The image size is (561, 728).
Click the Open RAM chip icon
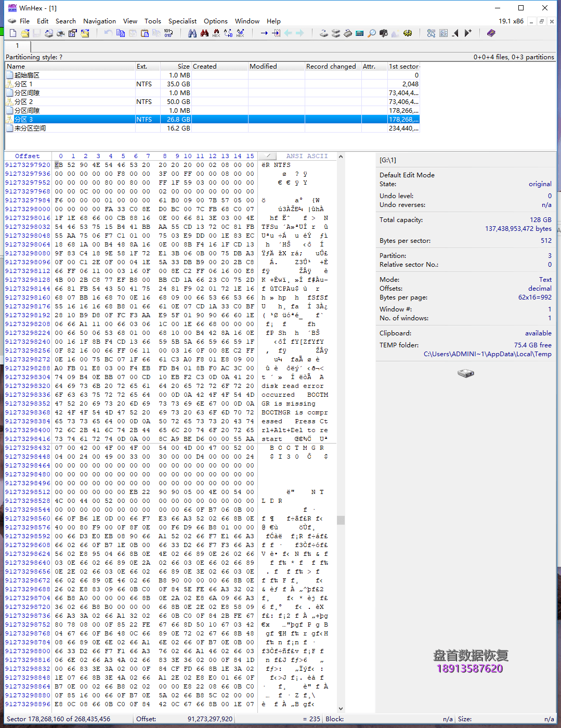pyautogui.click(x=348, y=33)
